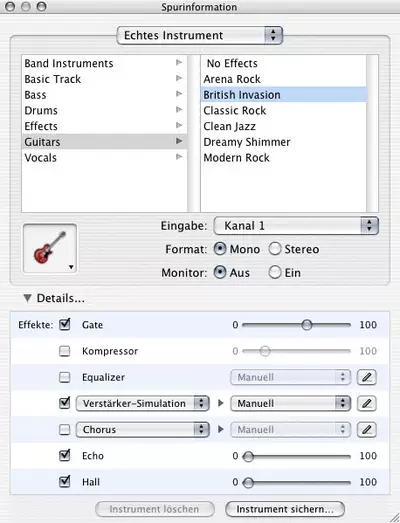Click the Hall slider knob
Viewport: 400px width, 523px height.
[x=248, y=482]
